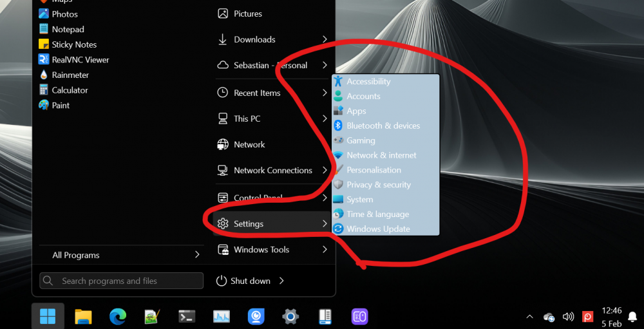Expand the Shut down options arrow
Viewport: 644px width, 329px height.
[282, 281]
